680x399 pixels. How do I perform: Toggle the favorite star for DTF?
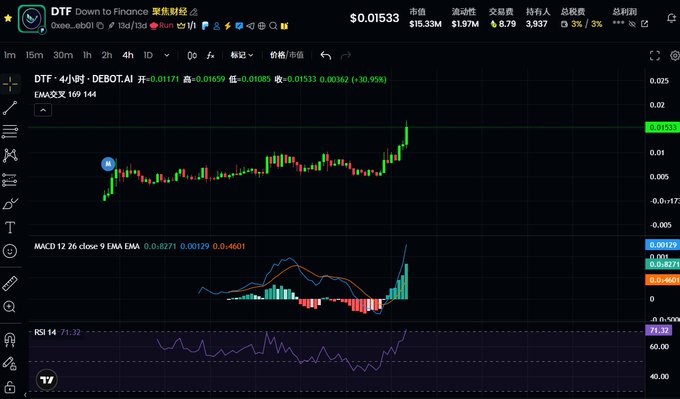pyautogui.click(x=7, y=19)
